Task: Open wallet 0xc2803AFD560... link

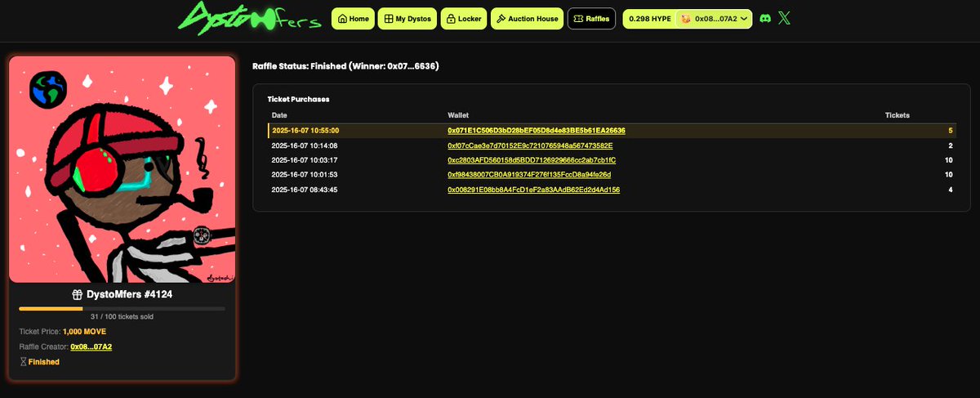Action: [532, 159]
